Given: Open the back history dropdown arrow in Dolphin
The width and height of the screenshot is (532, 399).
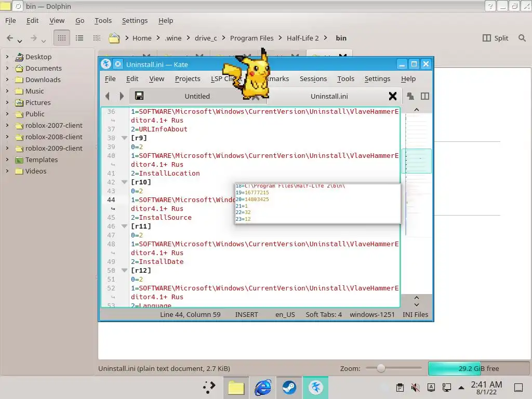Looking at the screenshot, I should point(20,41).
